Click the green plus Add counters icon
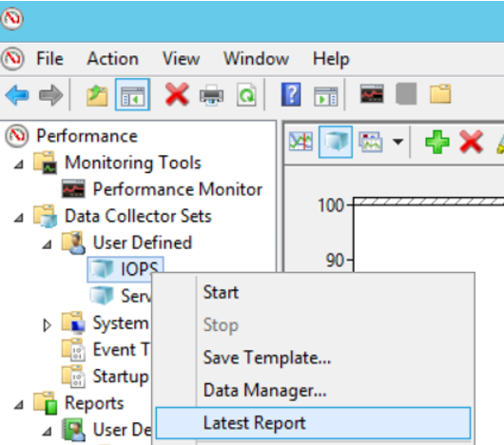The height and width of the screenshot is (445, 504). point(437,142)
